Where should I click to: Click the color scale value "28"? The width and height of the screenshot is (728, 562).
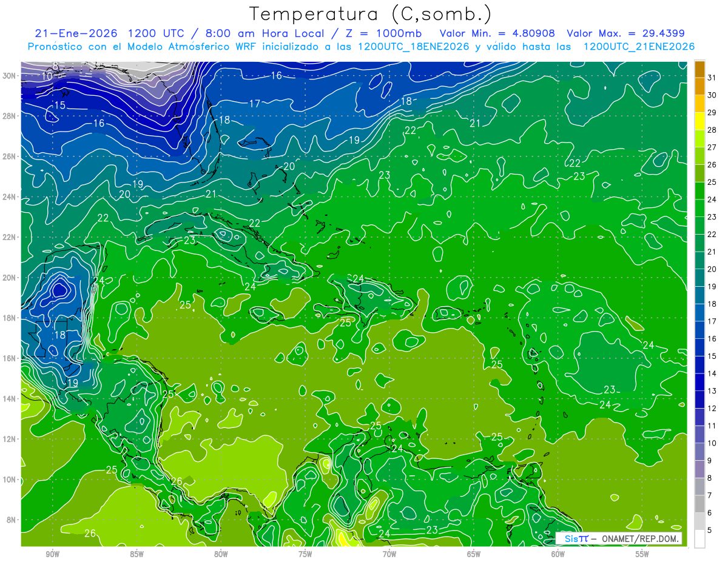tap(712, 130)
